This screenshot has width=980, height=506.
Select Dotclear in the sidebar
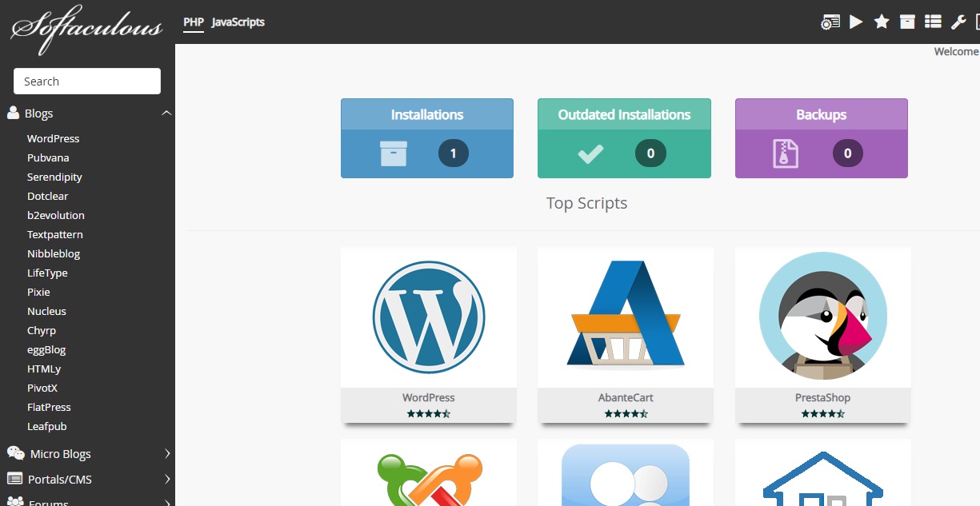click(x=47, y=196)
